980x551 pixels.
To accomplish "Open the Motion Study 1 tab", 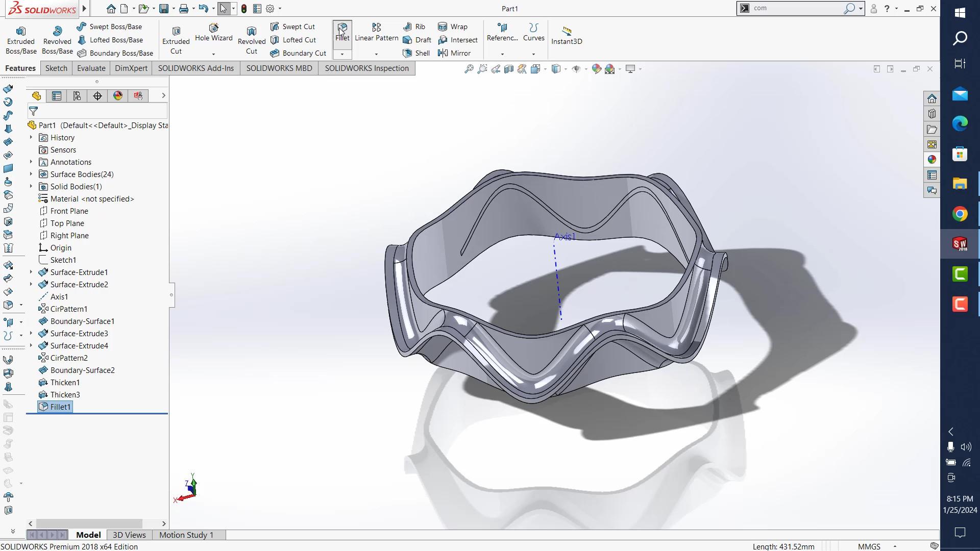I will point(186,535).
